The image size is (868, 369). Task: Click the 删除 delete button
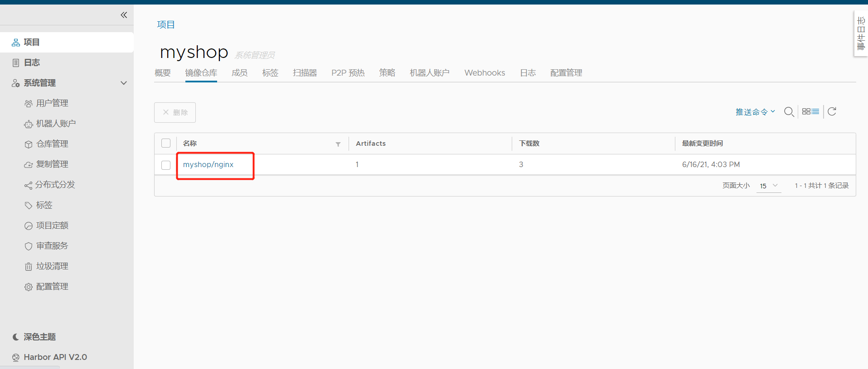click(x=175, y=112)
